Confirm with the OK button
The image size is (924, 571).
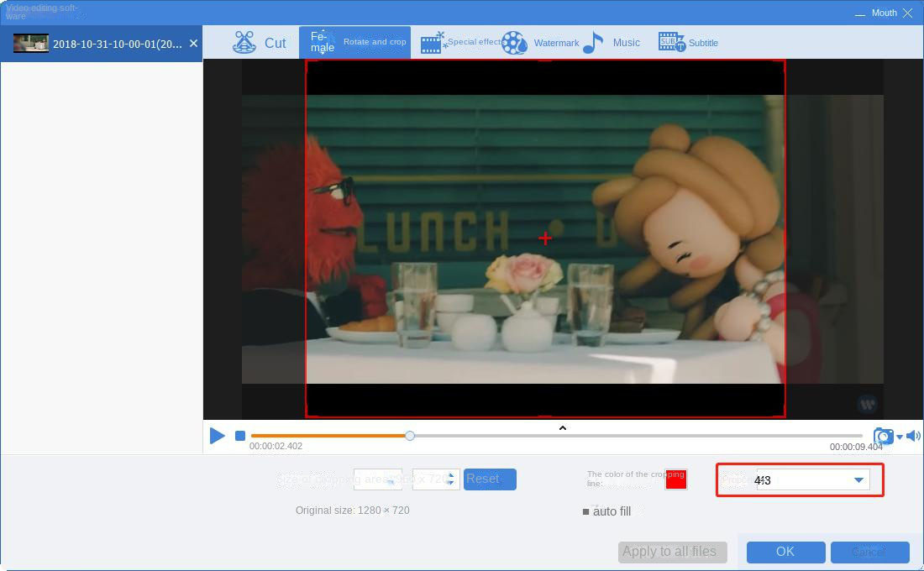pyautogui.click(x=785, y=553)
